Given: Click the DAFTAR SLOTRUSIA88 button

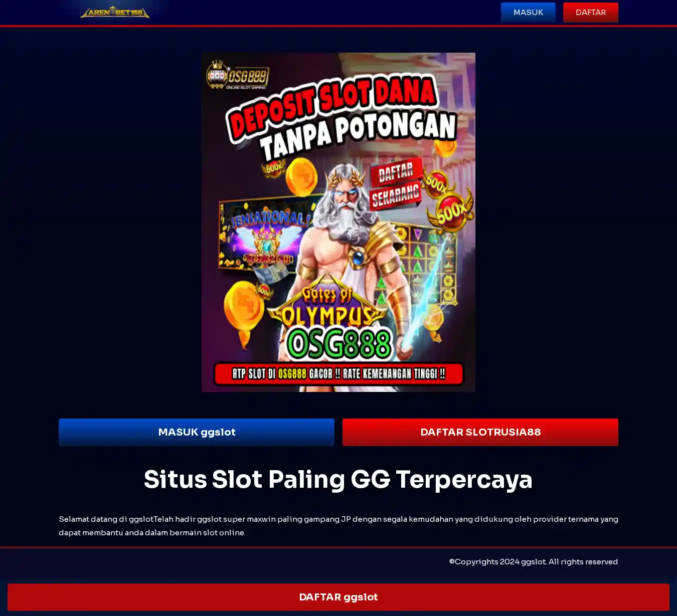Looking at the screenshot, I should coord(480,432).
